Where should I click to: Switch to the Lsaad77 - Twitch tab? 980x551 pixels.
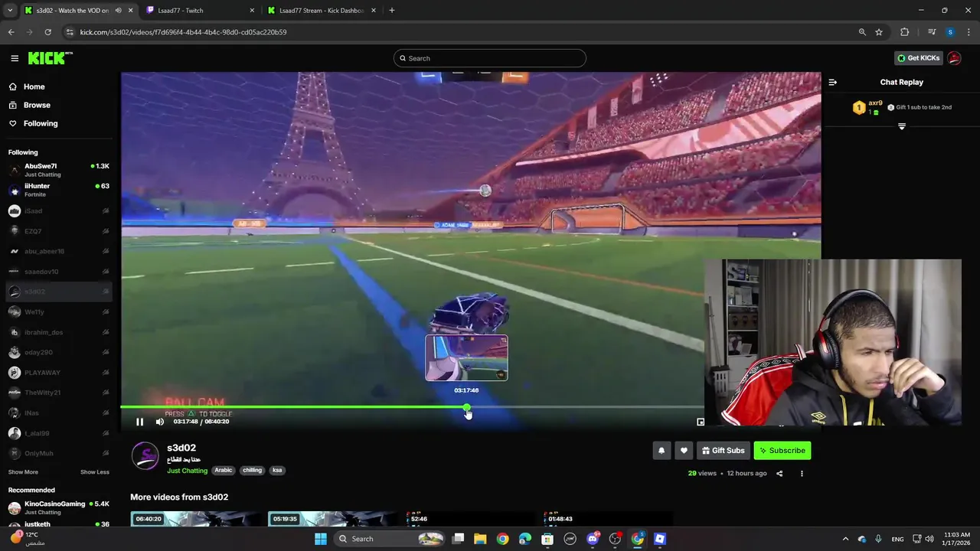[x=200, y=11]
